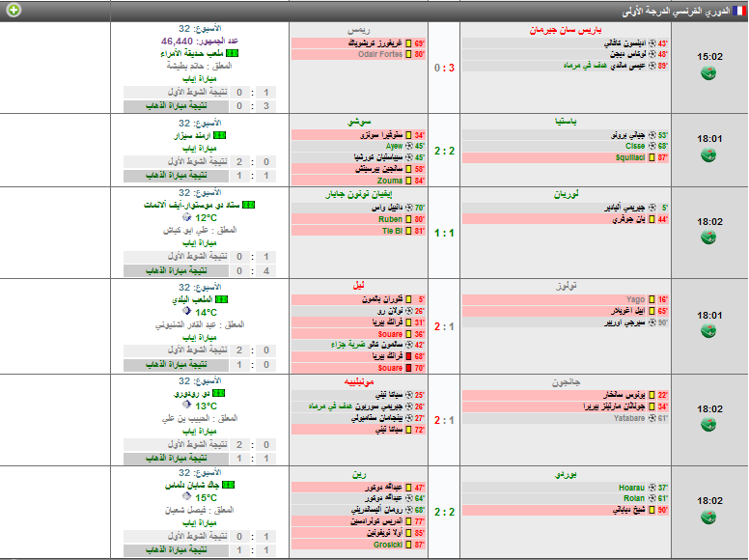Open team جانجون
This screenshot has width=749, height=560.
(566, 382)
